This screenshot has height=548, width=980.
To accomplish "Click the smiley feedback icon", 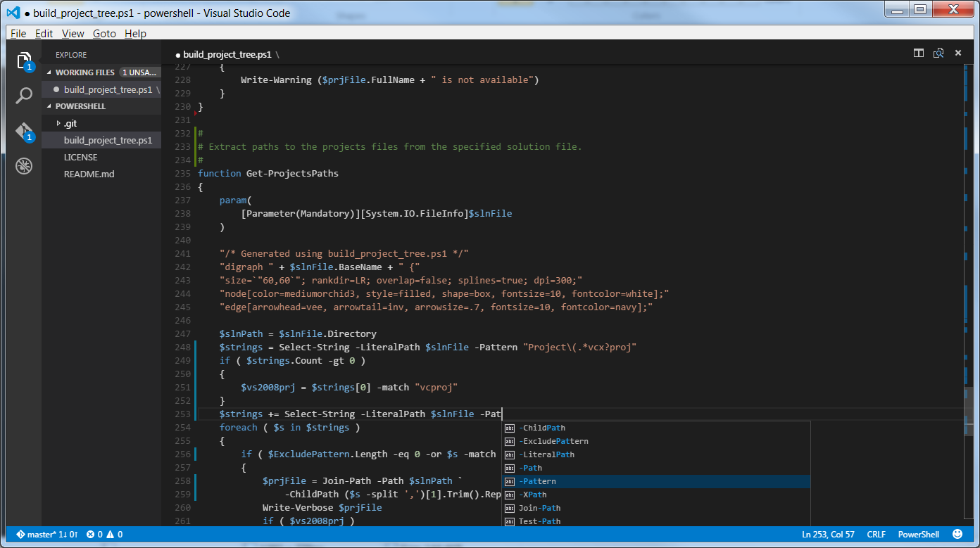I will [x=957, y=534].
